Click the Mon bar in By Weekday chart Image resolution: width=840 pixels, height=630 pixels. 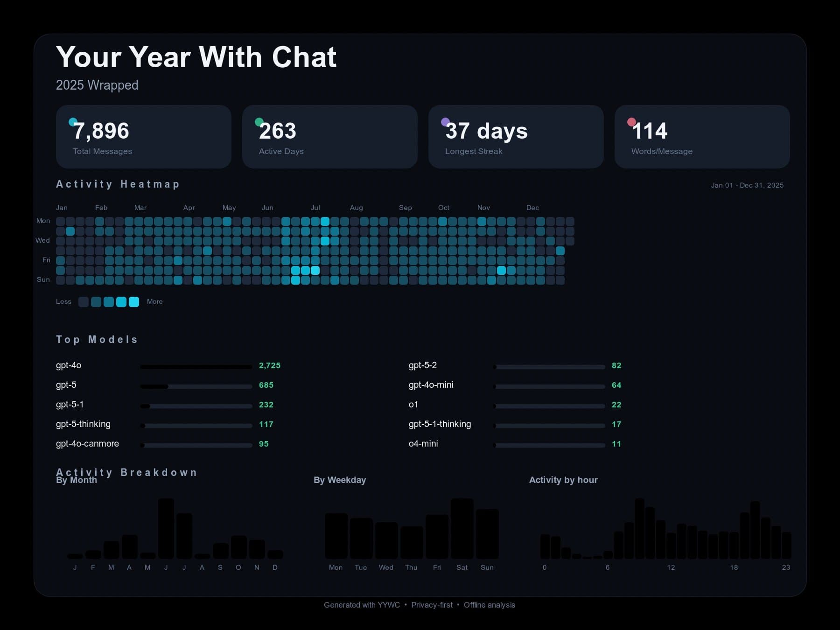(336, 536)
